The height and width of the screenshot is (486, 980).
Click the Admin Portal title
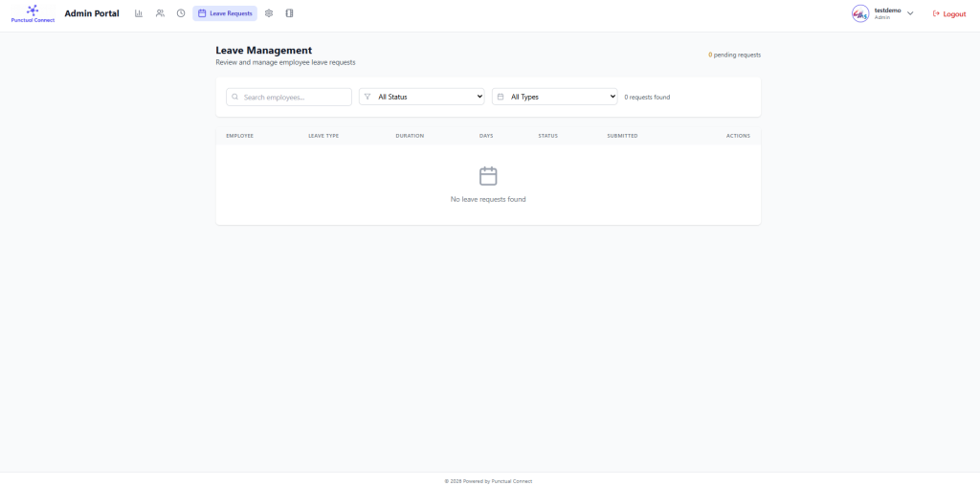coord(92,13)
